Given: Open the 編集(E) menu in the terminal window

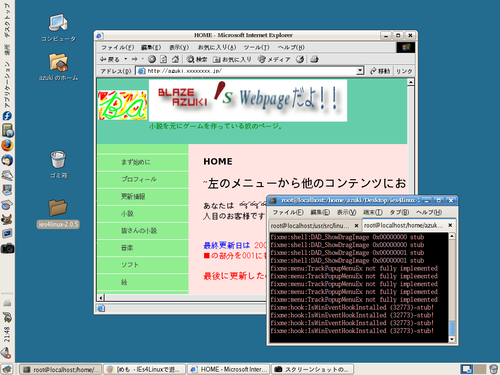Looking at the screenshot, I should click(x=320, y=212).
